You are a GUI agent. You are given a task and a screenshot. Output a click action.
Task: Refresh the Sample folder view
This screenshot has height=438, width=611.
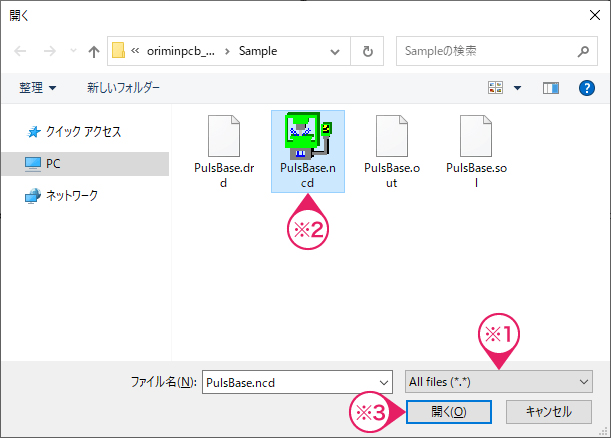tap(369, 51)
